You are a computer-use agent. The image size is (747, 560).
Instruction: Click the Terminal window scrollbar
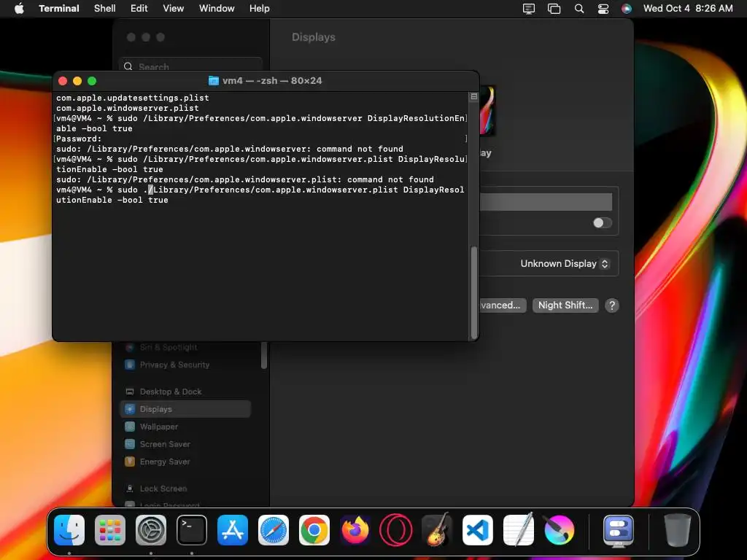pos(474,292)
